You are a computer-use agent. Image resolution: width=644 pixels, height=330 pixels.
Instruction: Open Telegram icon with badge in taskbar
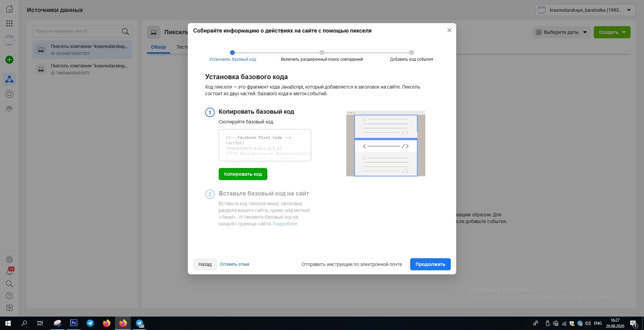coord(140,323)
